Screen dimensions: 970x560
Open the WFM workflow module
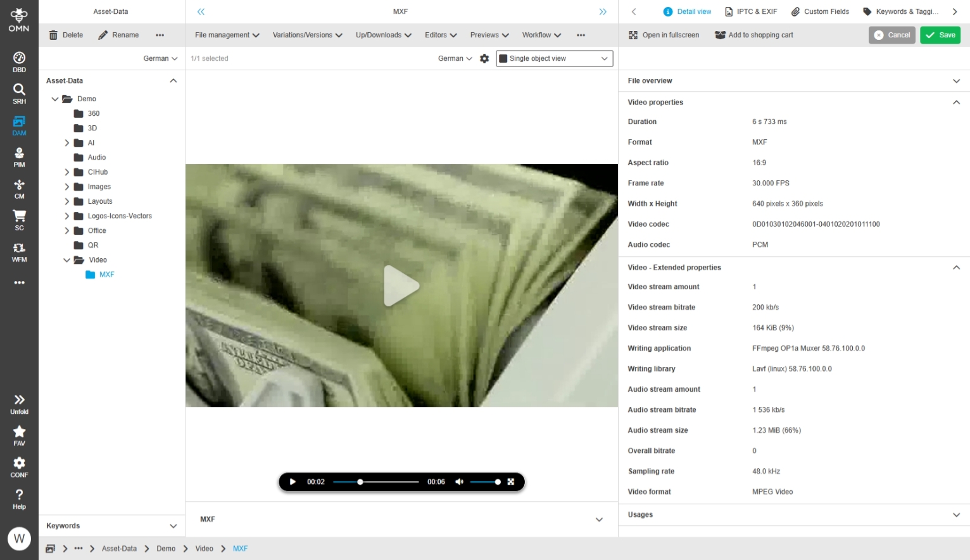tap(19, 252)
